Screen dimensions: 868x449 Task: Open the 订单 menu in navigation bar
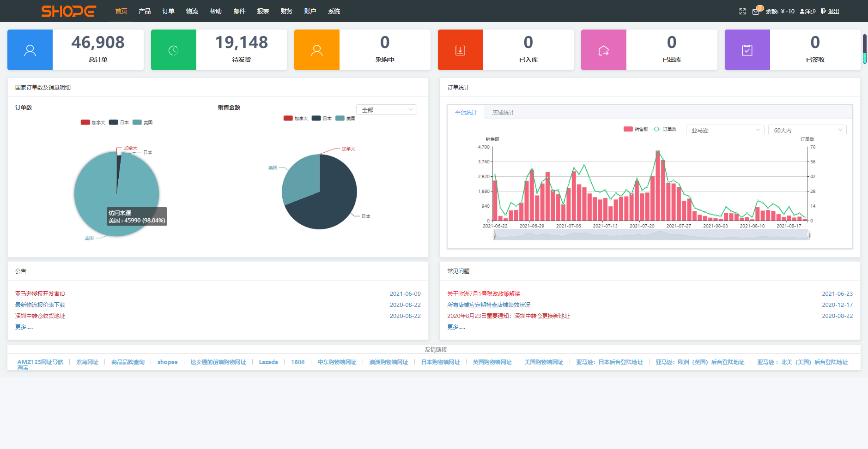click(168, 11)
